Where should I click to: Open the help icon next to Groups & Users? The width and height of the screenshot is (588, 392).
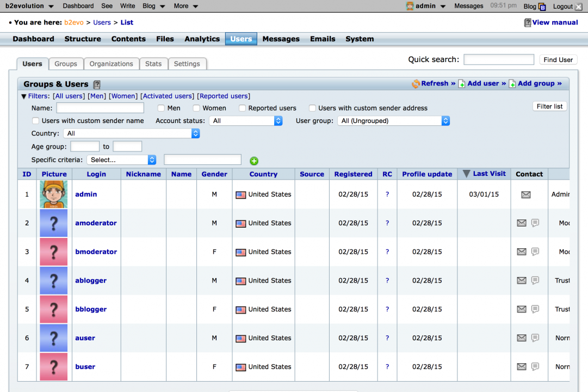[97, 84]
